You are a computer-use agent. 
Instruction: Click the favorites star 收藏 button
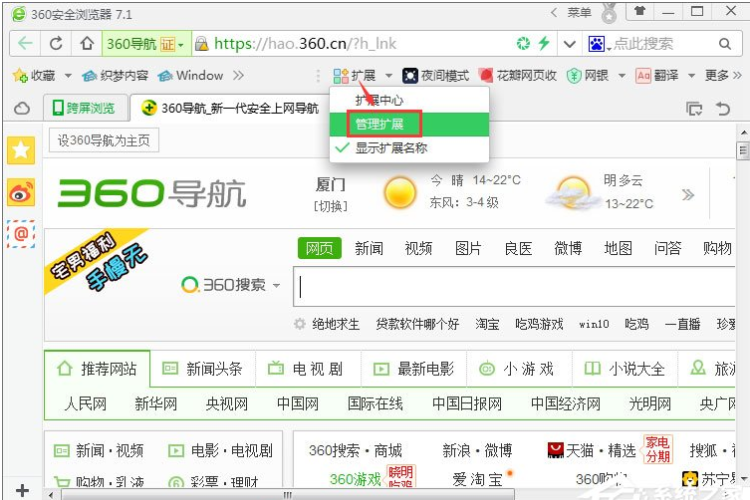click(x=34, y=76)
